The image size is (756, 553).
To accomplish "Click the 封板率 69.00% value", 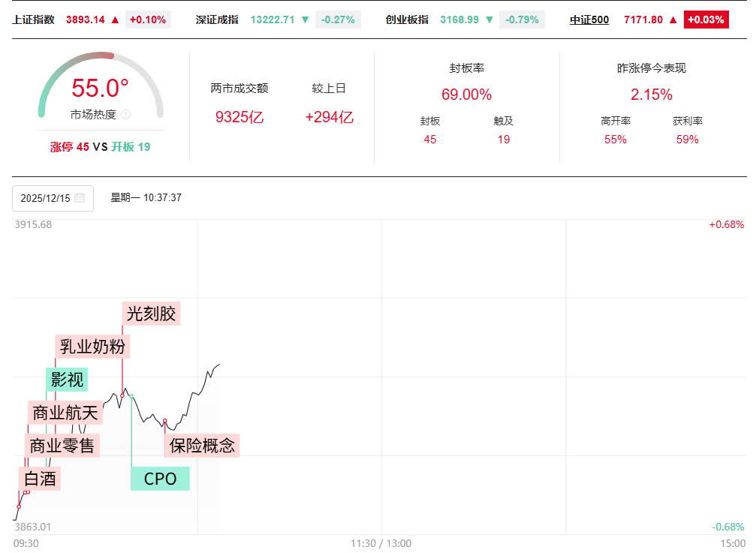I will click(x=466, y=95).
